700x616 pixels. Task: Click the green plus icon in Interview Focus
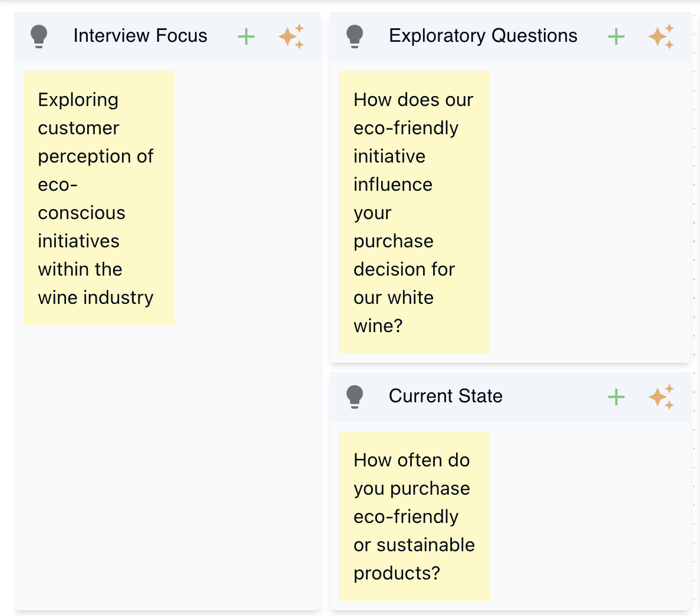246,35
